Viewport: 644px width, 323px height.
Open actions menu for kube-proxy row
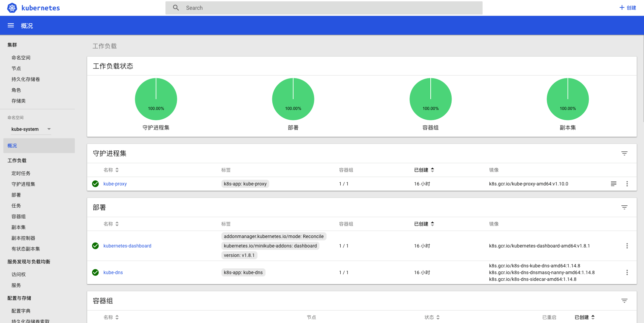click(x=627, y=184)
